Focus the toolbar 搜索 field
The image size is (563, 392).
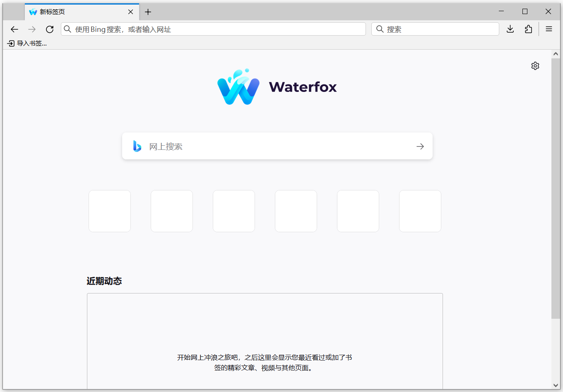pos(435,29)
